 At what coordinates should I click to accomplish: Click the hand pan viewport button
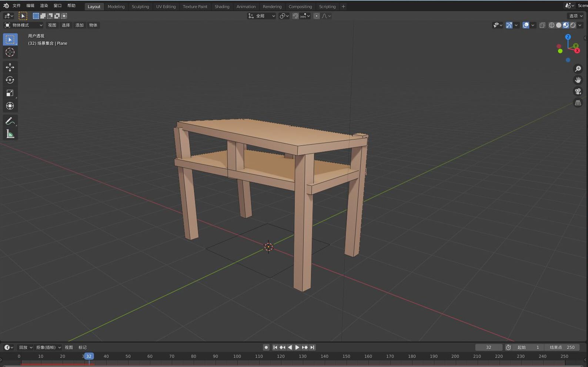tap(578, 80)
